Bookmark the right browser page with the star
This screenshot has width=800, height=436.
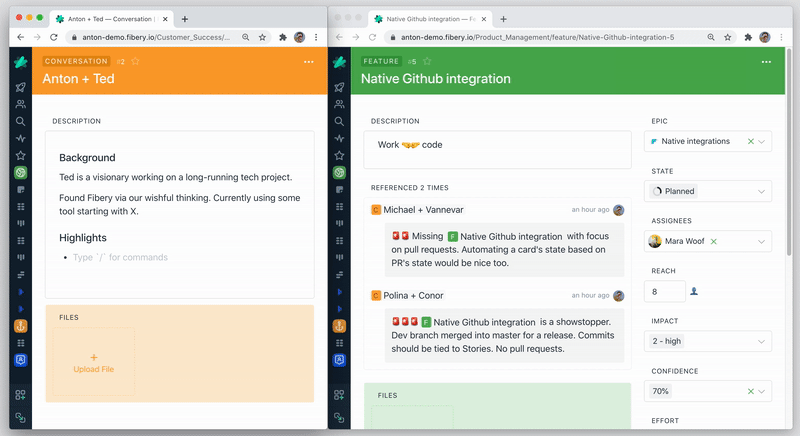[726, 36]
